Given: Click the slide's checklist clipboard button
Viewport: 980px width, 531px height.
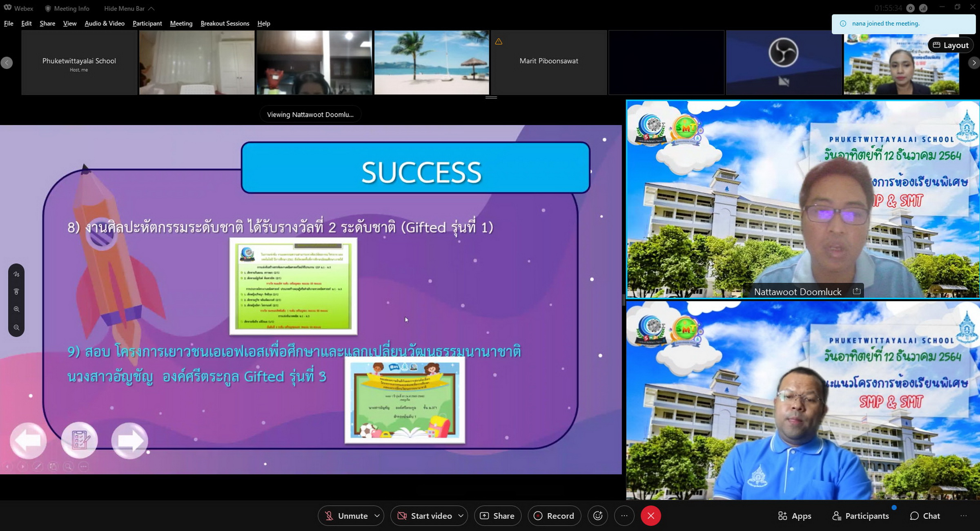Looking at the screenshot, I should pos(79,440).
